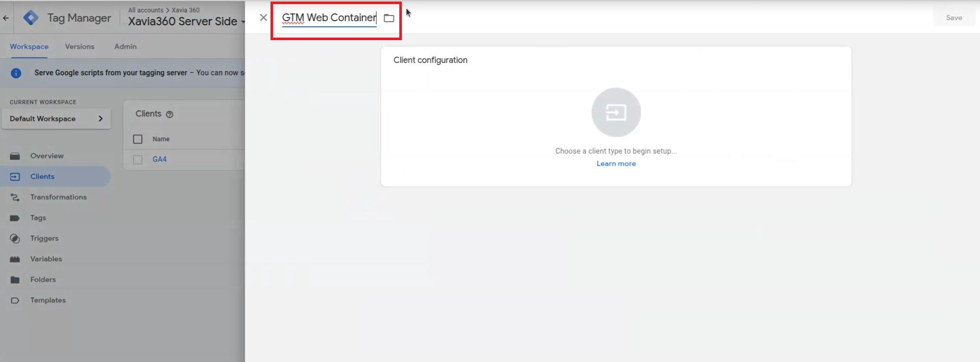
Task: Close the client configuration panel
Action: click(263, 18)
